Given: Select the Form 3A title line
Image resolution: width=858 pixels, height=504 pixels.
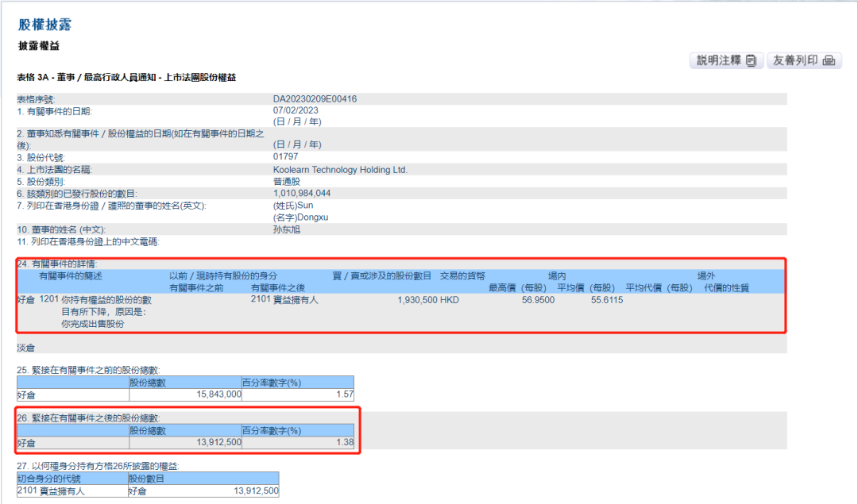Looking at the screenshot, I should [x=126, y=78].
